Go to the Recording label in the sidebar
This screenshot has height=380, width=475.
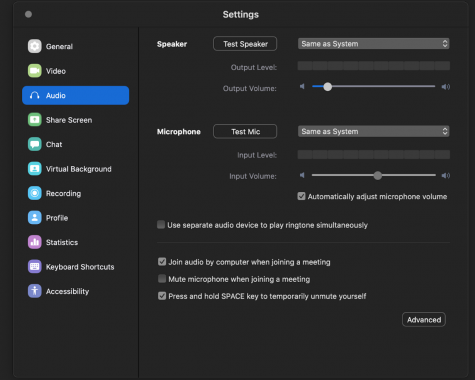pos(63,194)
